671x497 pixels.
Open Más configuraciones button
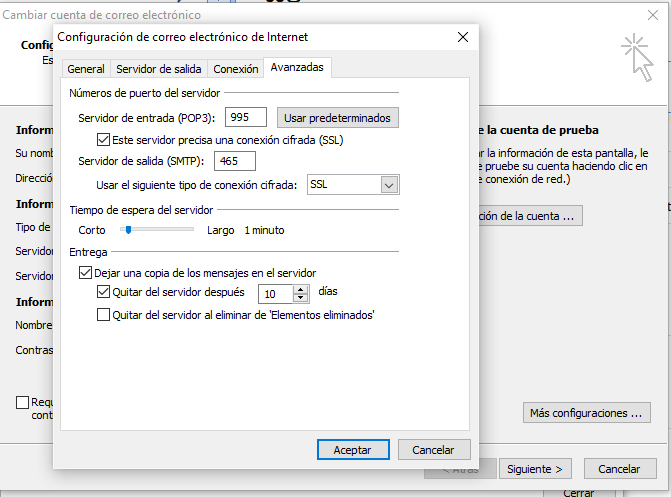(586, 413)
